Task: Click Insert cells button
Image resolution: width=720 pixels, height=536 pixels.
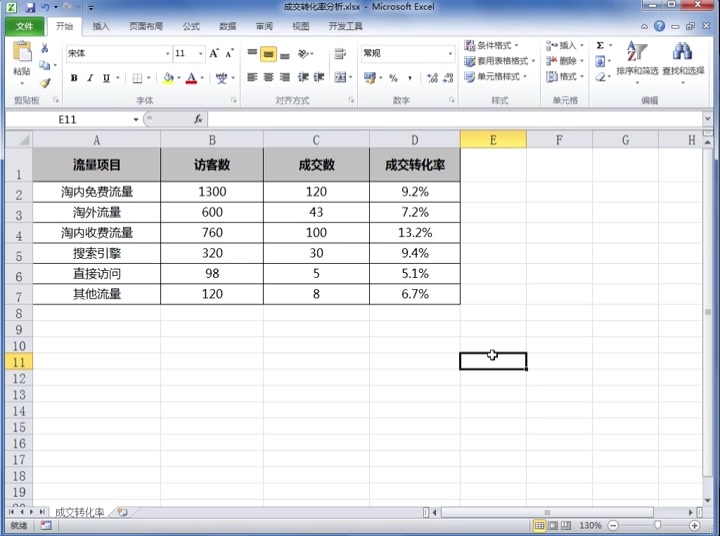Action: coord(564,45)
